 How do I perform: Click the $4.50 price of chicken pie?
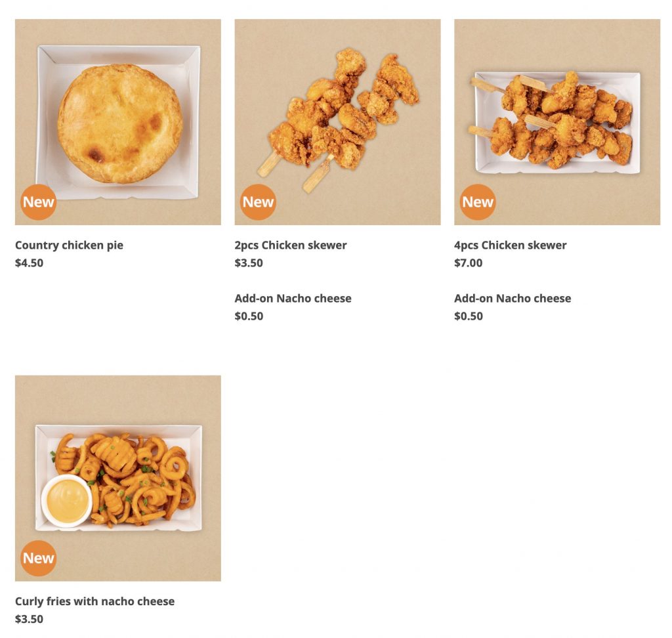[29, 263]
